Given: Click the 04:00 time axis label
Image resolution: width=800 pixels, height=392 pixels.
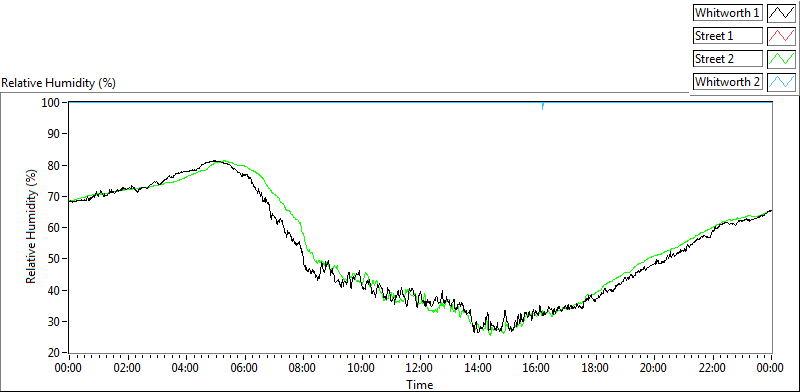Looking at the screenshot, I should 186,368.
